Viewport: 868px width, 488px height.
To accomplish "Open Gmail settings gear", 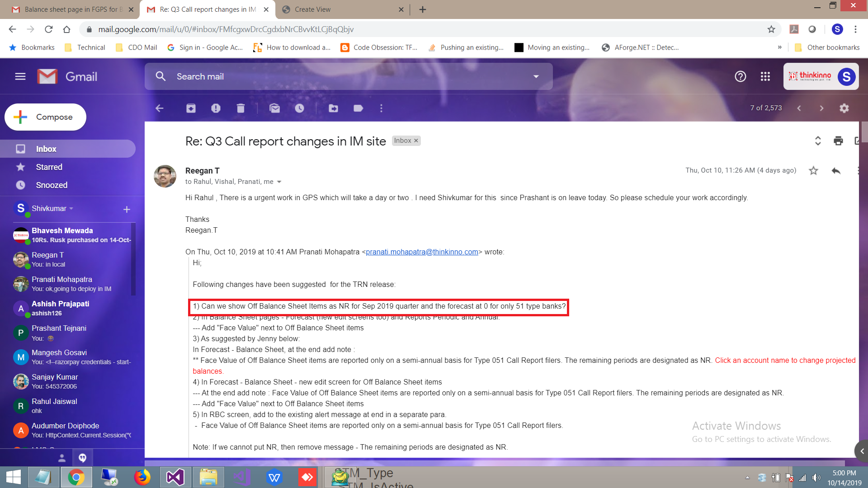I will [x=844, y=108].
